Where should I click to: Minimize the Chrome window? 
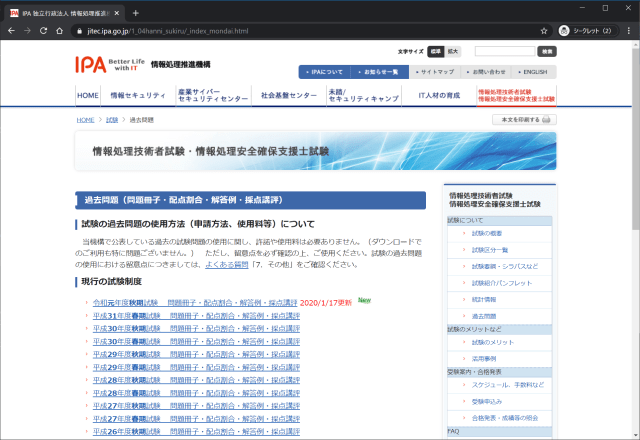582,8
